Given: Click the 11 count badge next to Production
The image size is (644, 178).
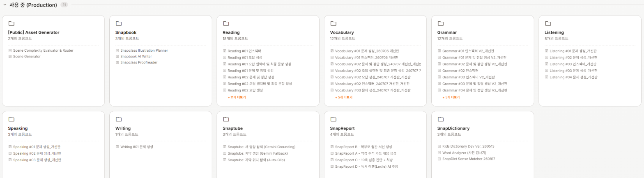Looking at the screenshot, I should [64, 5].
